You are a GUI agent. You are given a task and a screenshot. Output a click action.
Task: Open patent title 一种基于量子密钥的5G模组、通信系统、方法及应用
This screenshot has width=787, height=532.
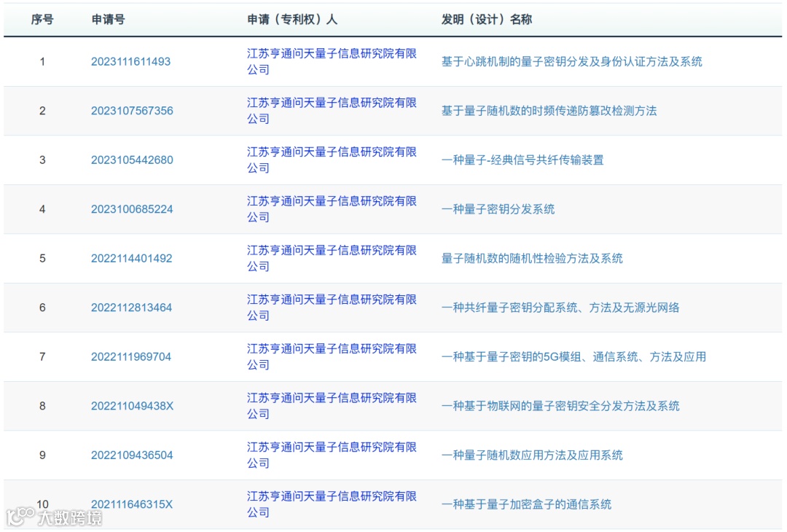coord(573,357)
